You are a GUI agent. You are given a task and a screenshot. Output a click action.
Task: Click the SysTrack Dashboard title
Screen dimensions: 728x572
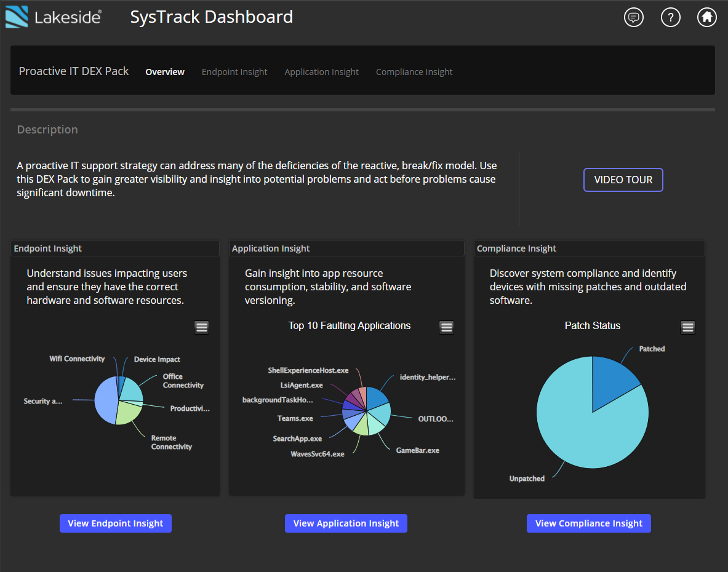pos(211,17)
